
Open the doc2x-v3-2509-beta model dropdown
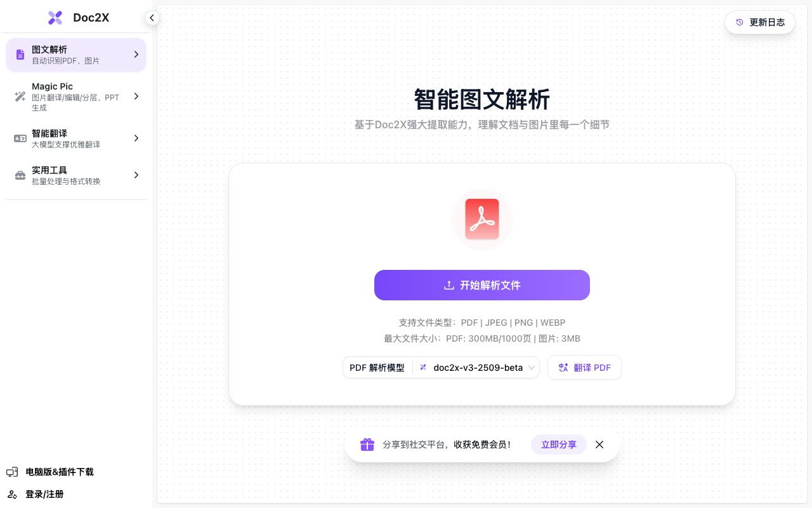476,368
